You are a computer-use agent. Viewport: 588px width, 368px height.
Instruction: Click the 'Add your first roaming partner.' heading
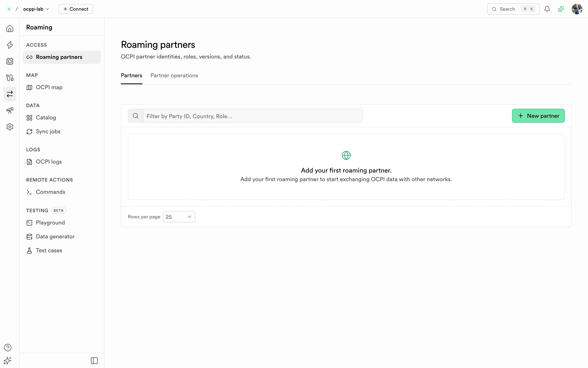pos(346,170)
